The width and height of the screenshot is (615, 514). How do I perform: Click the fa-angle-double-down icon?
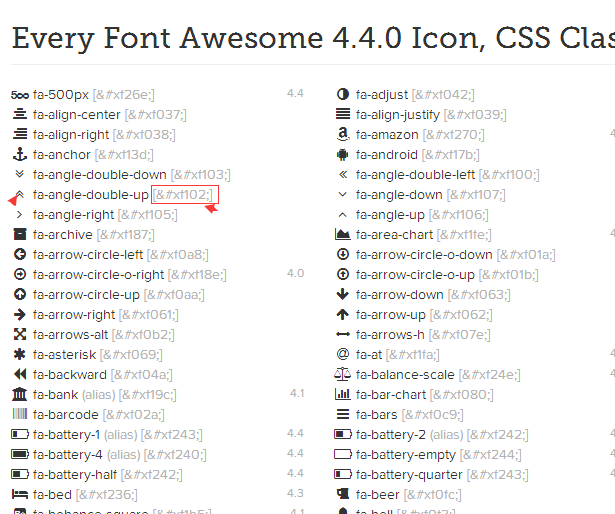tap(20, 174)
